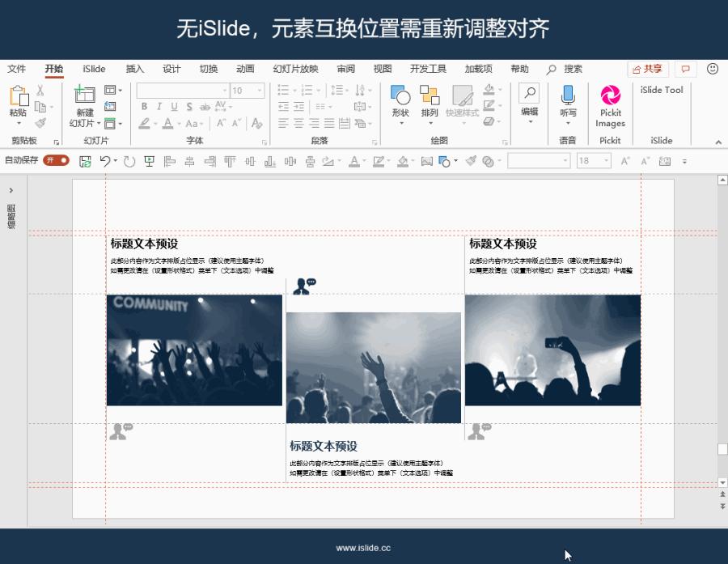728x564 pixels.
Task: Click the iSlide Tool button
Action: (662, 90)
